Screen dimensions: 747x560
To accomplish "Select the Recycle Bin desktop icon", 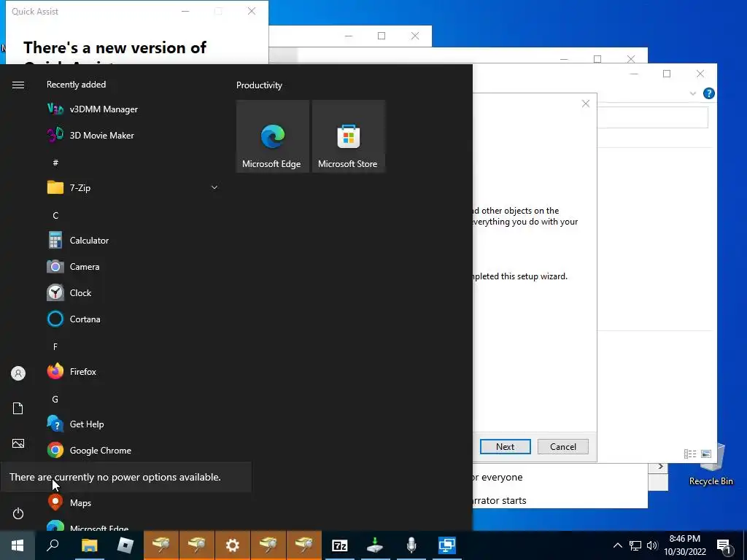I will point(711,464).
